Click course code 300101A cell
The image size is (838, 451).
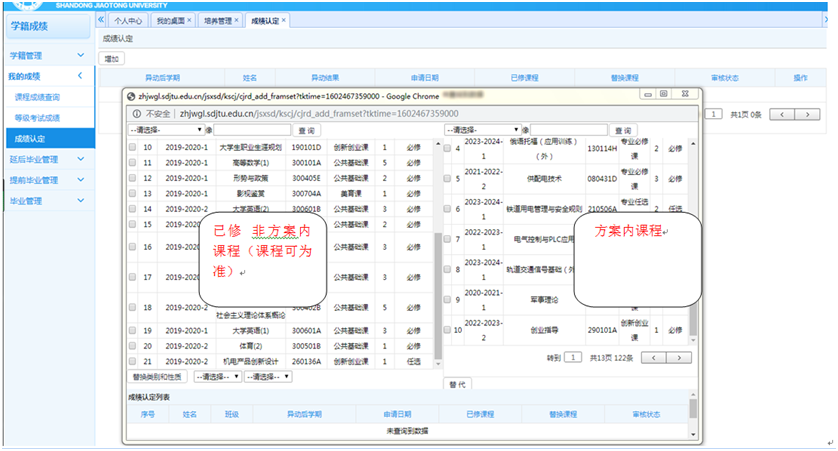[x=306, y=162]
